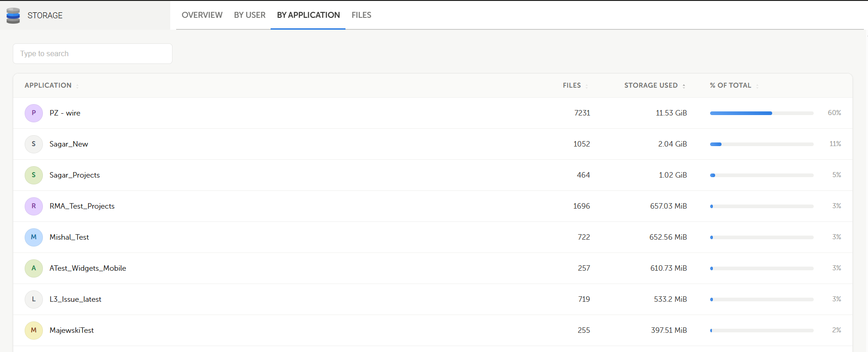The height and width of the screenshot is (352, 868).
Task: Click the 7231 files count
Action: pos(582,113)
